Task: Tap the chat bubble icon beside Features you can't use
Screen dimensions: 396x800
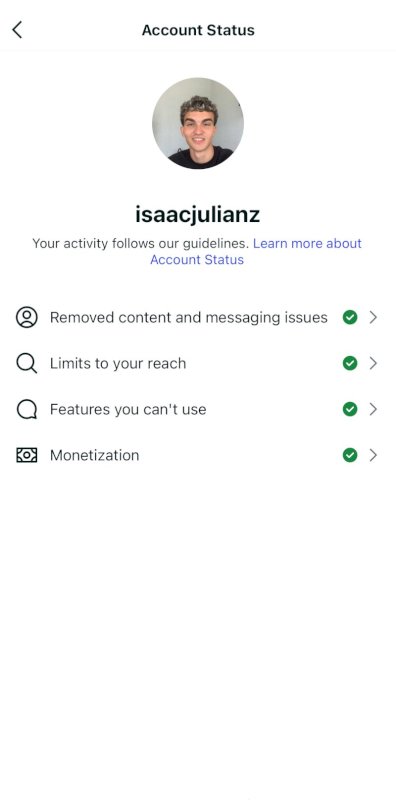Action: point(27,409)
